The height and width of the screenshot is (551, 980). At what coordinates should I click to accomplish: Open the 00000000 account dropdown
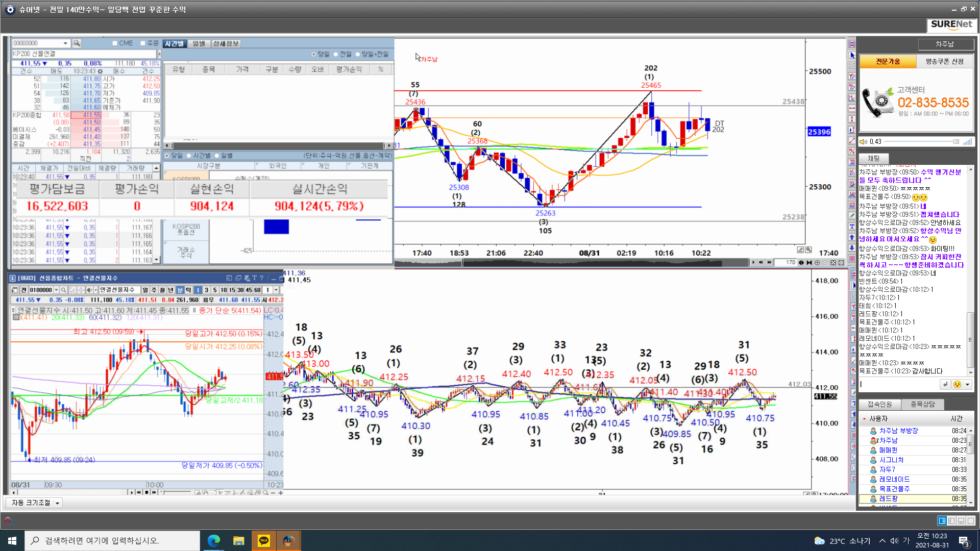(x=65, y=43)
